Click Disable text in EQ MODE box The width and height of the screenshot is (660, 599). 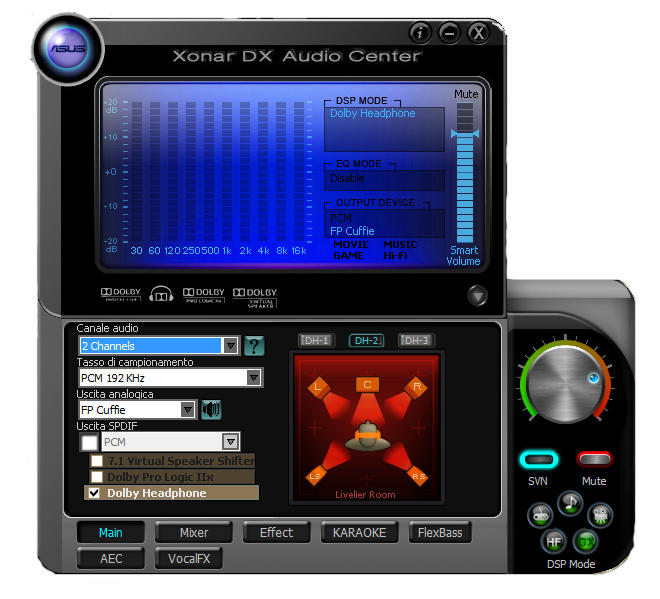347,178
